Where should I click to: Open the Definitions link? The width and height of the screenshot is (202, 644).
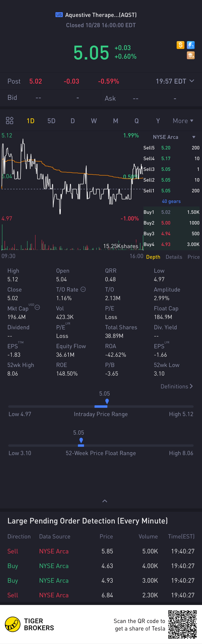(177, 386)
